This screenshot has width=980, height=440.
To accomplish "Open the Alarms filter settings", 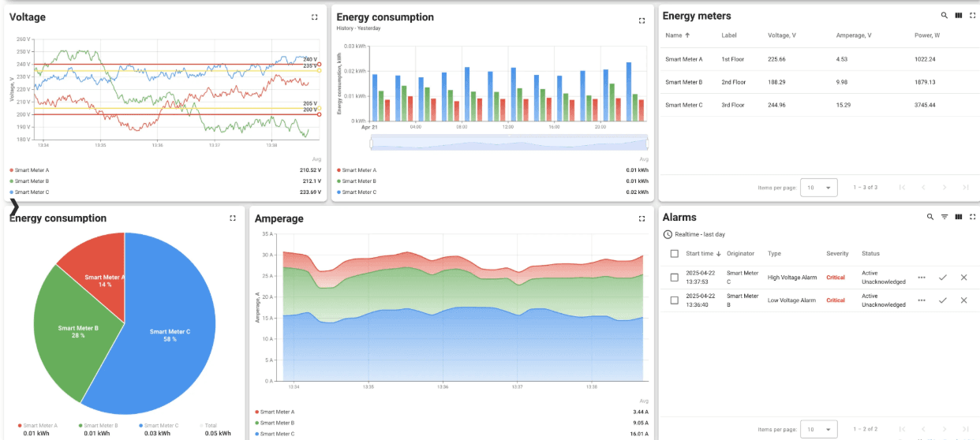I will point(944,217).
